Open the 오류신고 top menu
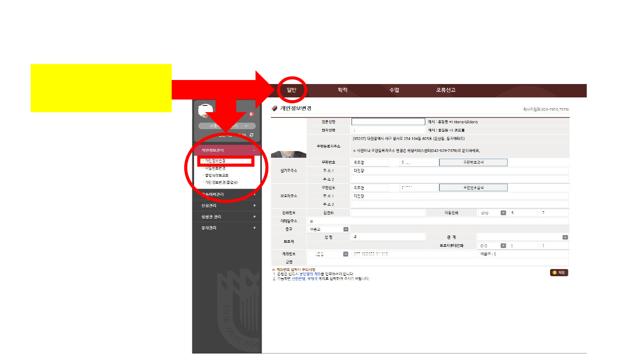The width and height of the screenshot is (644, 362). 445,90
